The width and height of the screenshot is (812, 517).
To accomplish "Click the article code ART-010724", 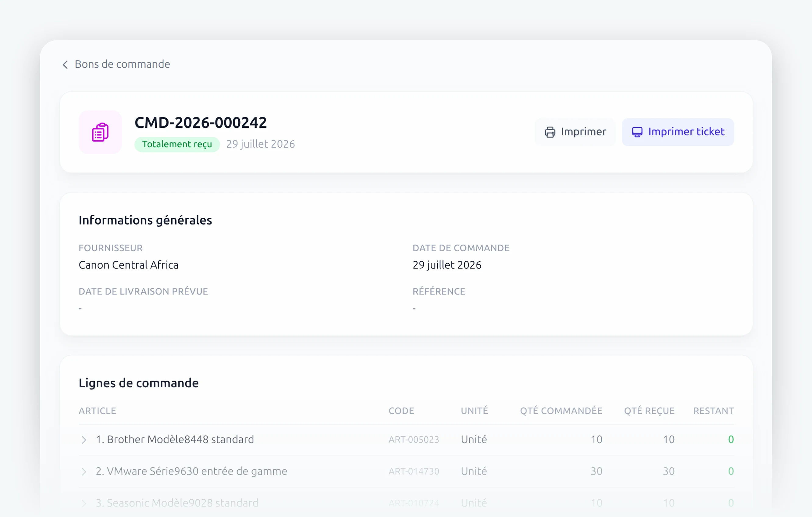I will [414, 503].
